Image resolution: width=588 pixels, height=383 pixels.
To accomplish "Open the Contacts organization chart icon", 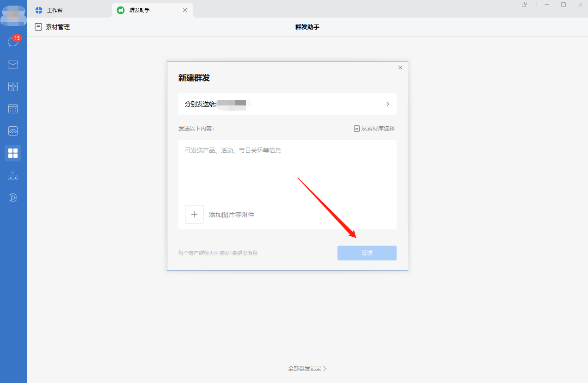I will pos(13,175).
